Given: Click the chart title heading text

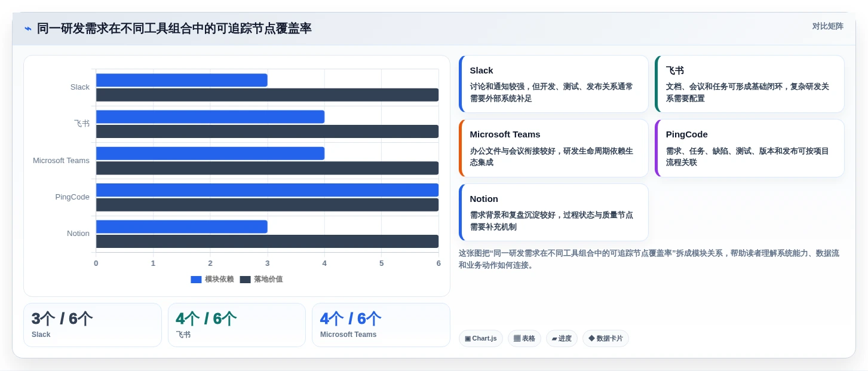Looking at the screenshot, I should [x=174, y=29].
